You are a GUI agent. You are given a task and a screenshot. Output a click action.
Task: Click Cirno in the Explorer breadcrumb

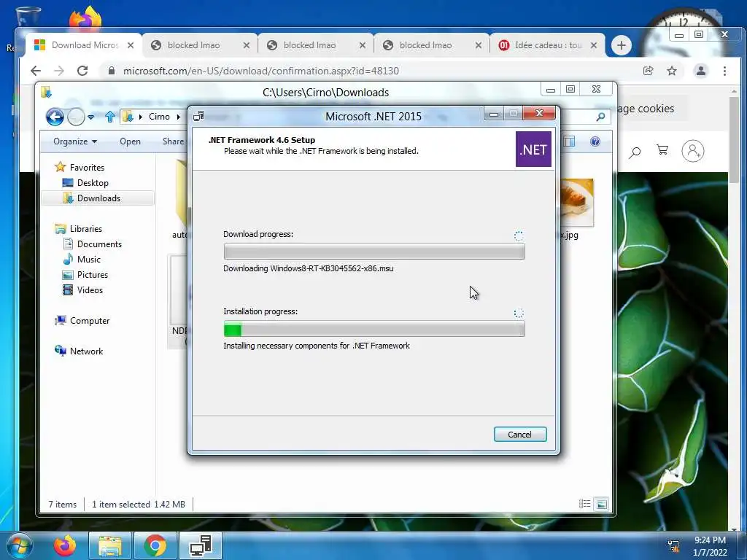click(159, 117)
